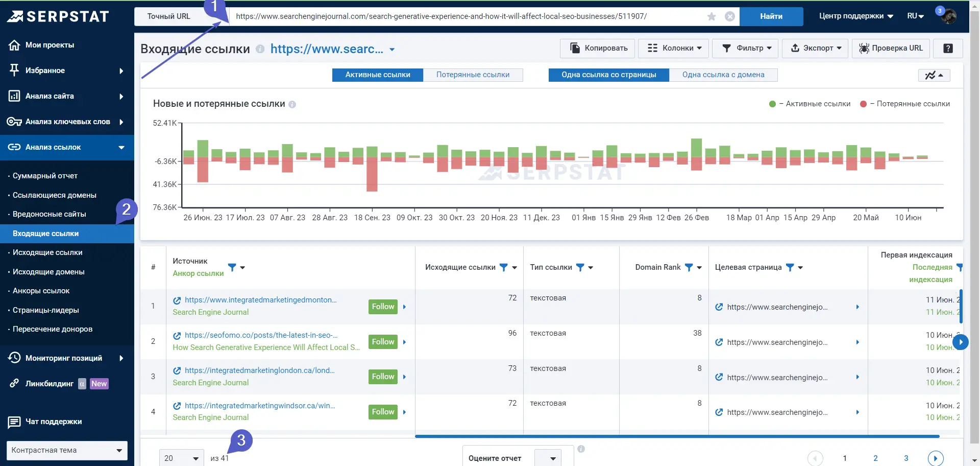Click the horizontal scrollbar under the table
The height and width of the screenshot is (466, 980).
coord(677,436)
